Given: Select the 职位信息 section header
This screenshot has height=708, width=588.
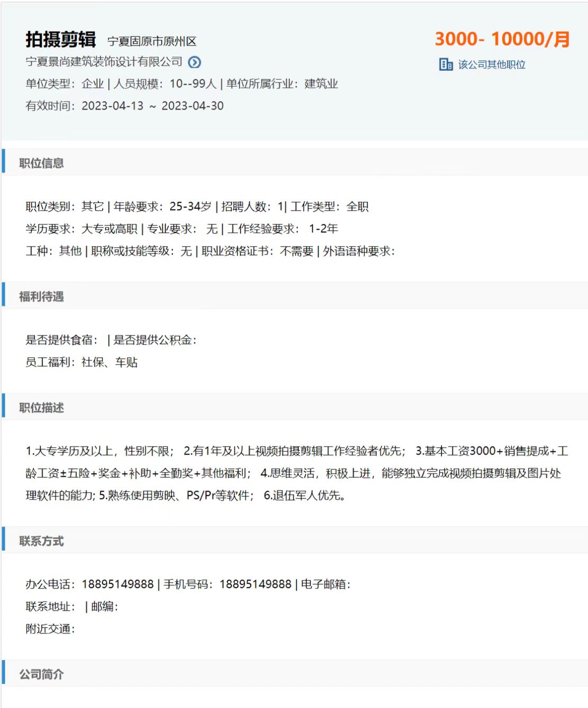Looking at the screenshot, I should click(x=41, y=163).
